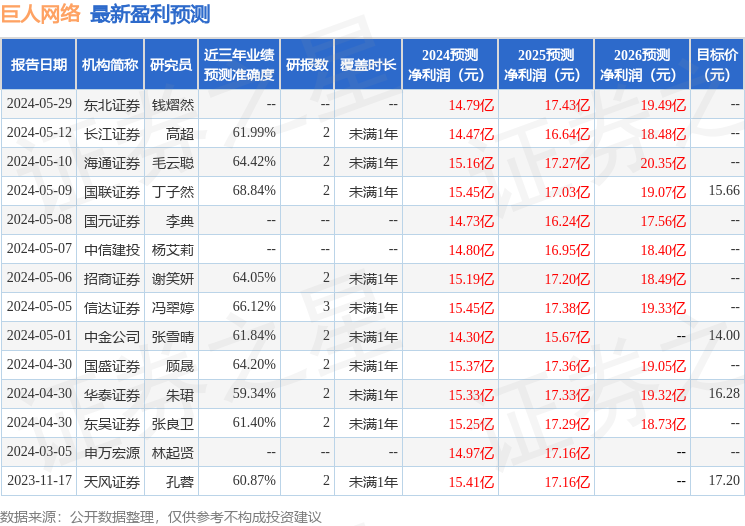Image resolution: width=745 pixels, height=526 pixels.
Task: Click the 国元证券 institution cell
Action: [x=112, y=221]
